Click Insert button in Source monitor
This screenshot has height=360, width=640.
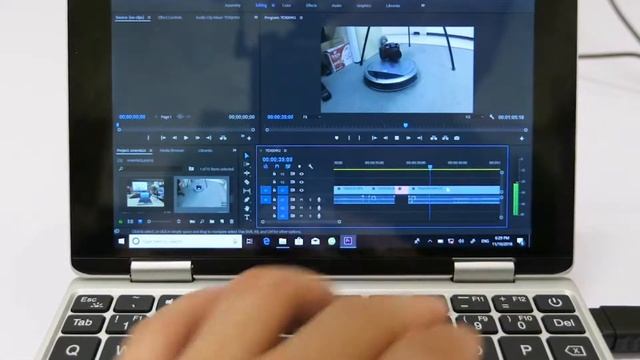click(x=223, y=138)
